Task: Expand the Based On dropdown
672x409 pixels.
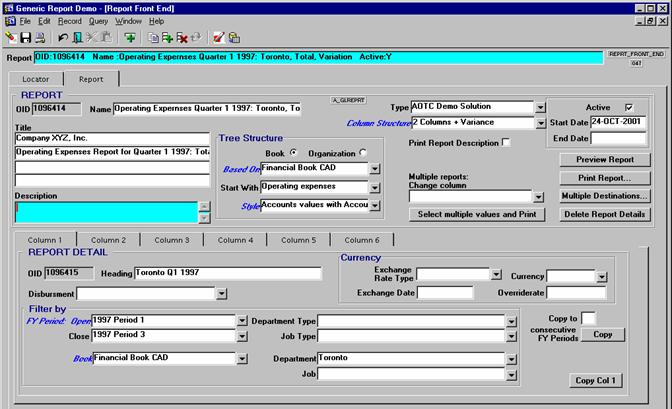Action: coord(375,169)
